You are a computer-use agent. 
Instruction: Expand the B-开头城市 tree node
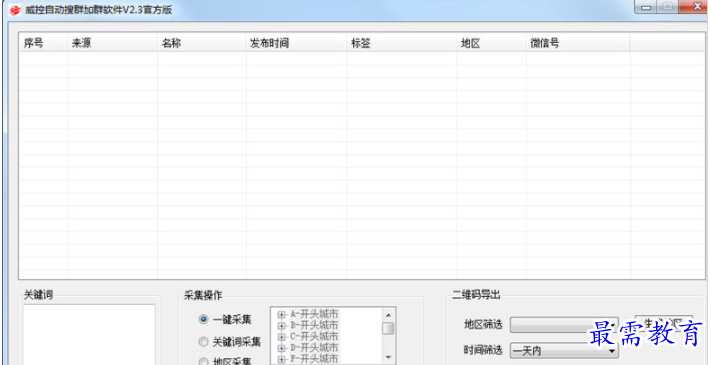tap(281, 325)
